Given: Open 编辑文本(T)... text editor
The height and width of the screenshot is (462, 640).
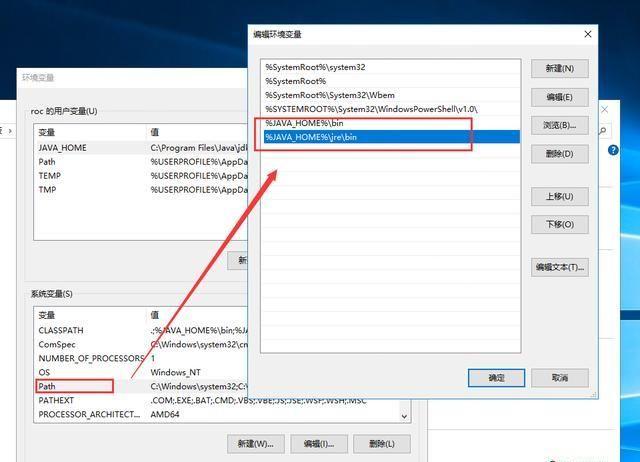Looking at the screenshot, I should pos(560,267).
